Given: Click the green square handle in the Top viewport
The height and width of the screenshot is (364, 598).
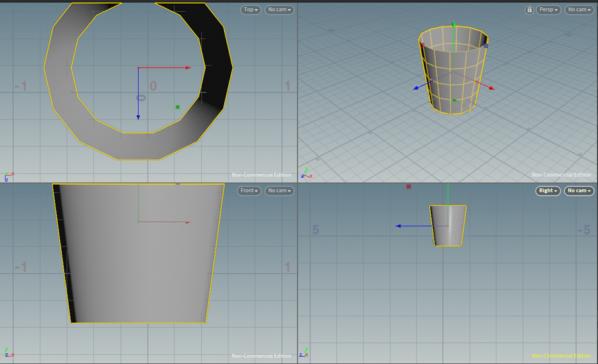Looking at the screenshot, I should pyautogui.click(x=177, y=107).
